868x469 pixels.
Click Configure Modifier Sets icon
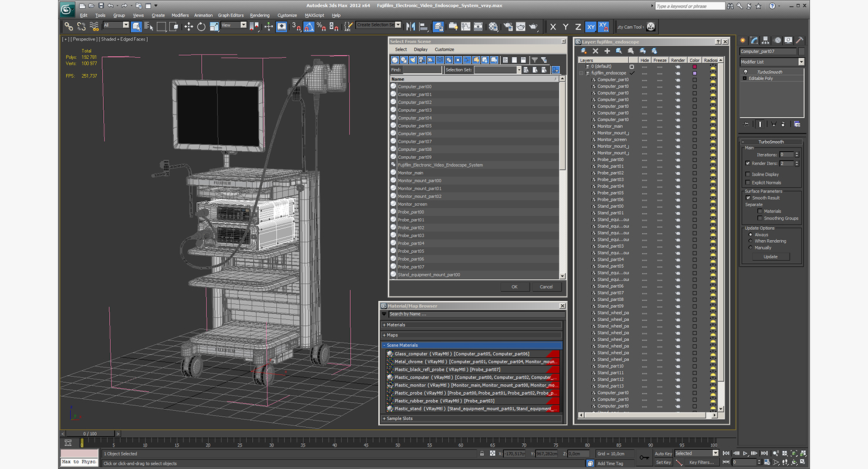(797, 124)
